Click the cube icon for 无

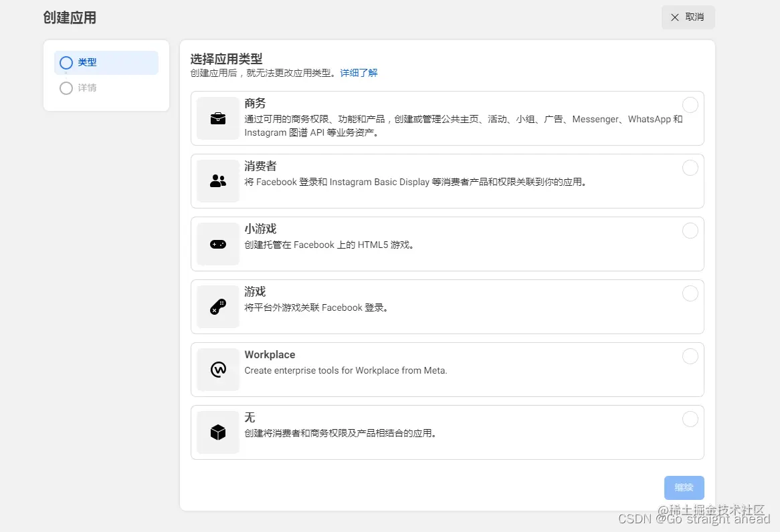point(218,432)
